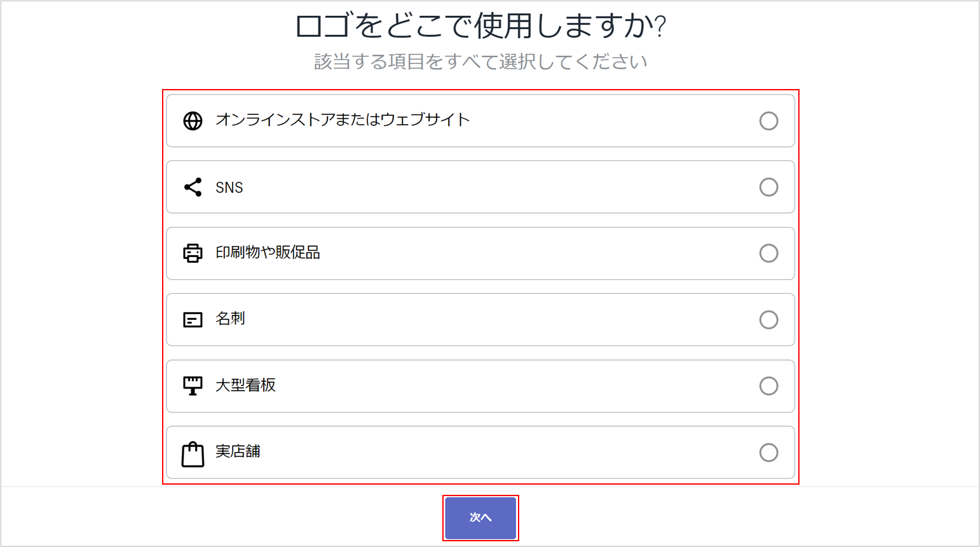The height and width of the screenshot is (547, 980).
Task: Click the printer icon for 印刷物や販促品
Action: tap(193, 253)
